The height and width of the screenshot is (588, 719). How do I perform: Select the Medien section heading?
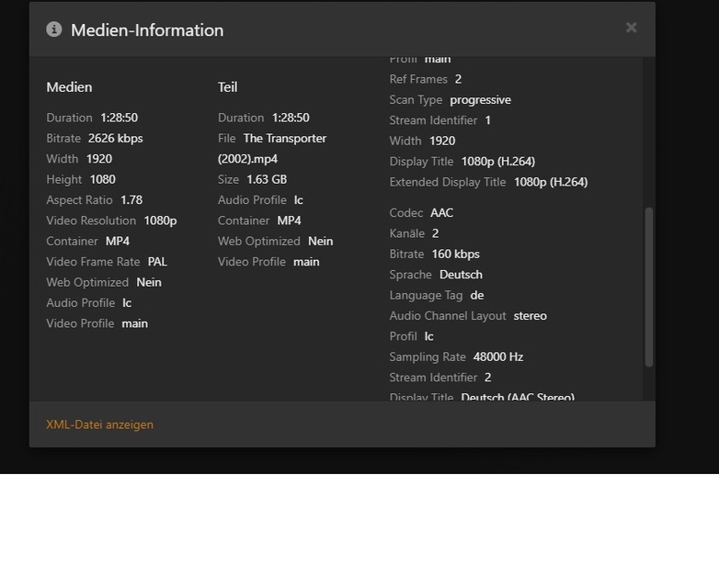(x=69, y=87)
